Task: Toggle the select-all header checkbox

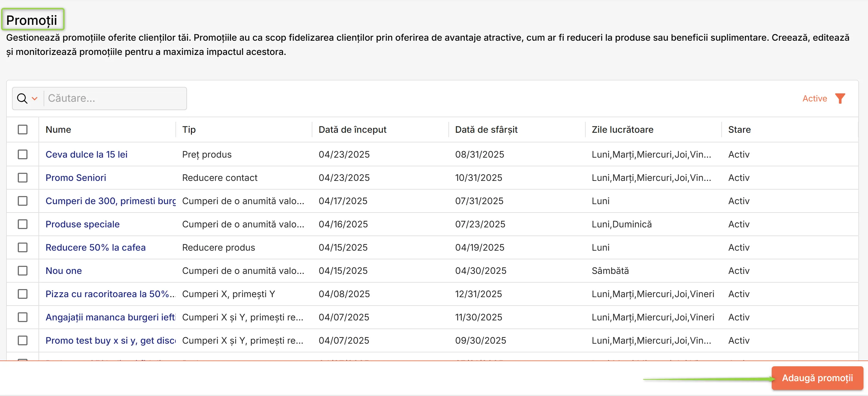Action: click(23, 130)
